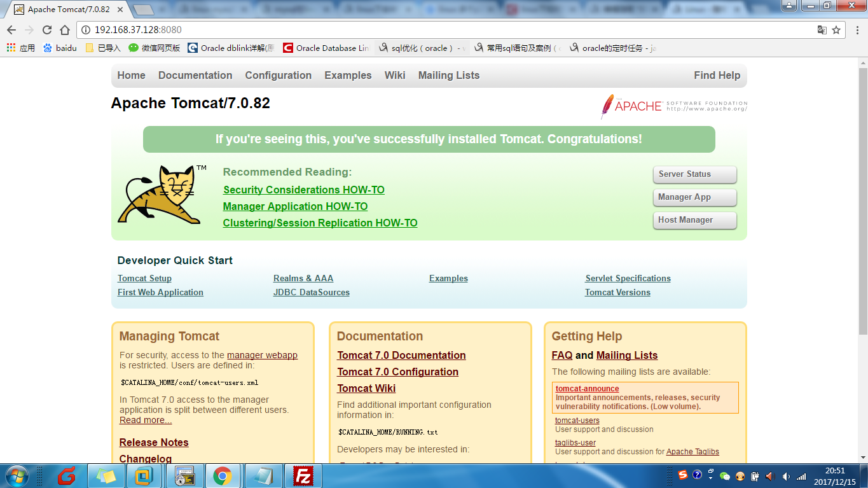Open the 已导入 bookmarks folder

103,48
